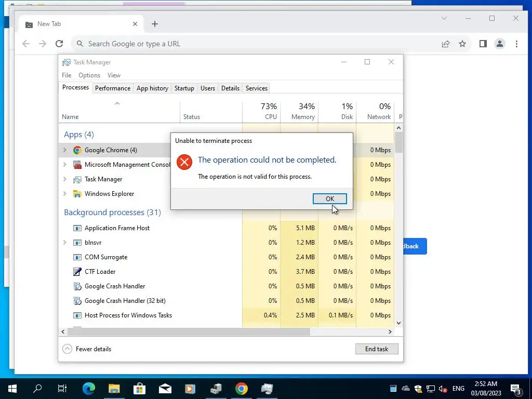The image size is (532, 399).
Task: Toggle the Chrome side panel icon
Action: pos(483,44)
